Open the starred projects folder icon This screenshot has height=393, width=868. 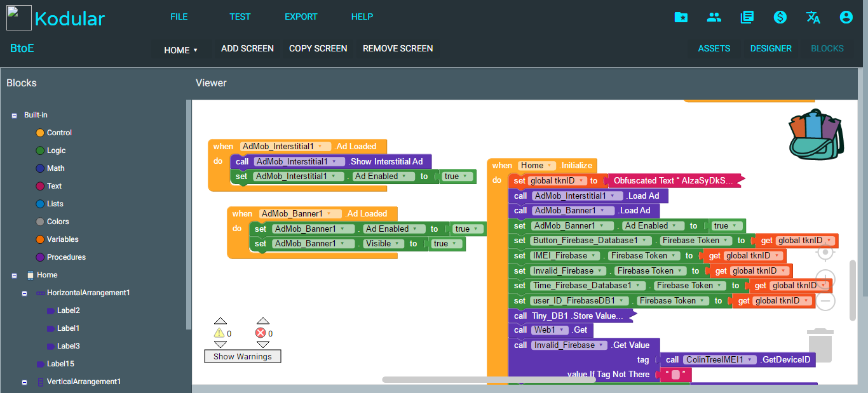click(681, 17)
